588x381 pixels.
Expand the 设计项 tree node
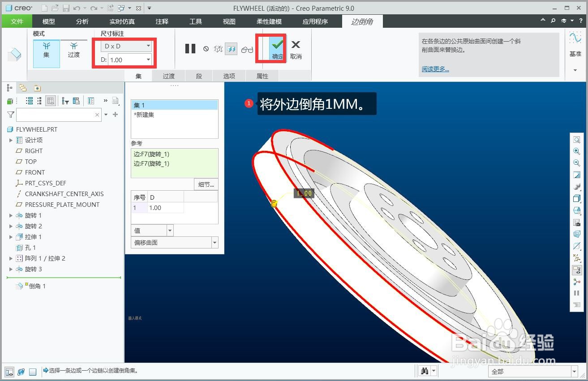(x=11, y=140)
